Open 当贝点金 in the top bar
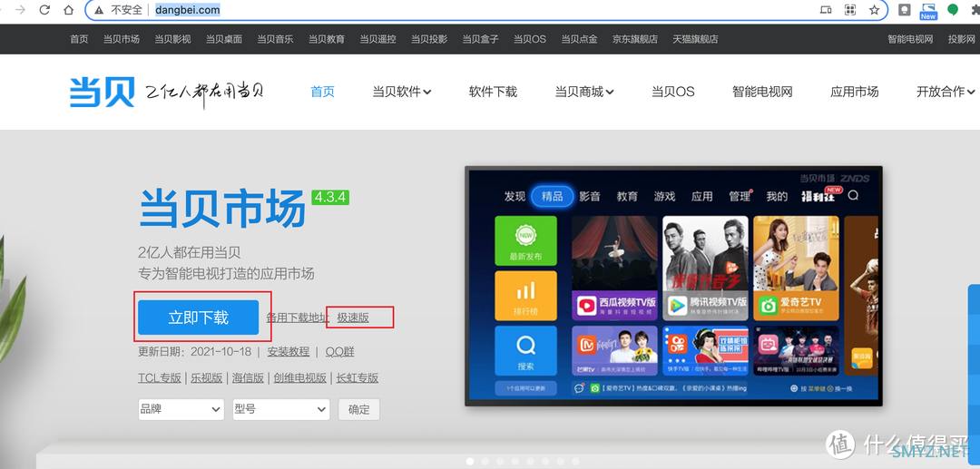The width and height of the screenshot is (980, 469). tap(579, 39)
